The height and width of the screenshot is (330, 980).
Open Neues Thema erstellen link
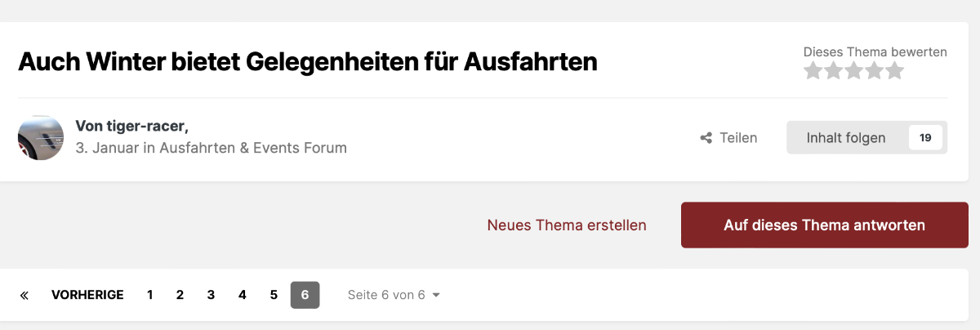tap(567, 225)
